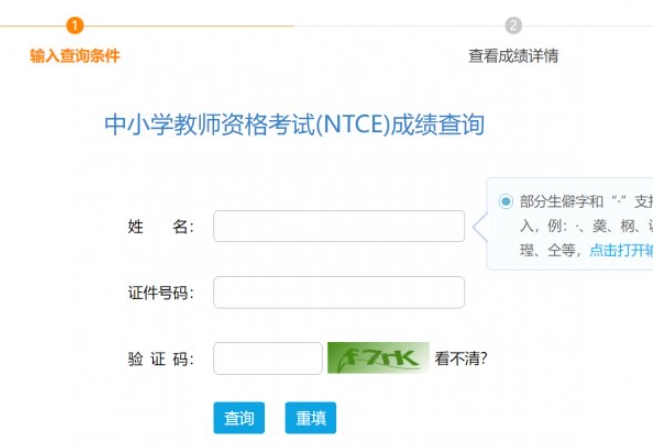658x448 pixels.
Task: Click the 看不清? refresh link
Action: point(461,359)
